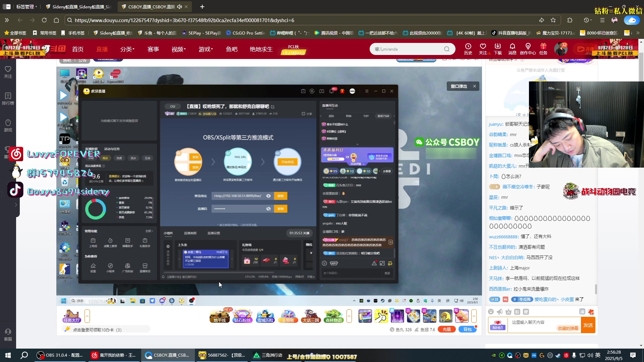Close the 窗口弹出 popup label
The height and width of the screenshot is (362, 644).
coord(475,86)
